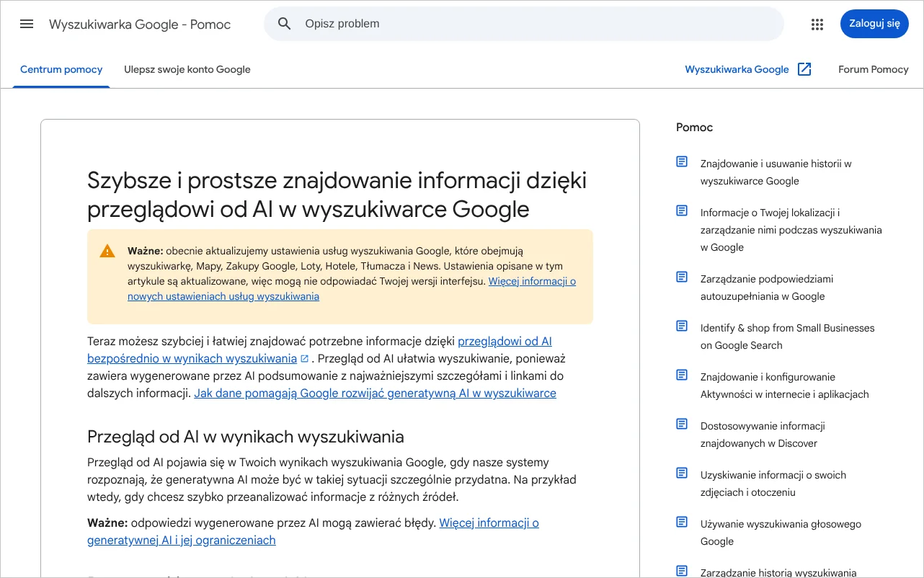Open 'Uzyskiwanie informacji o swoich zdjęciach' article
This screenshot has width=924, height=578.
click(x=773, y=484)
